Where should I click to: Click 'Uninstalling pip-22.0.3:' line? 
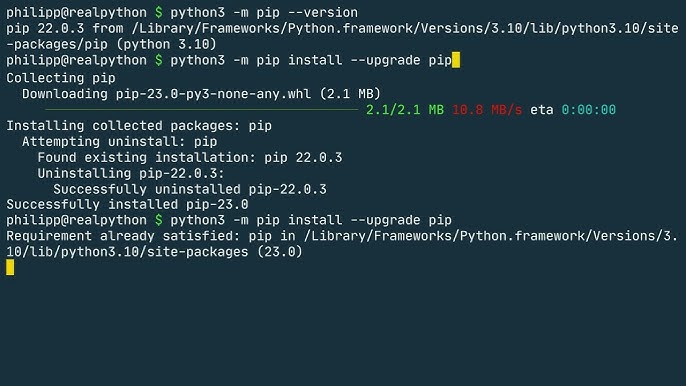click(x=131, y=173)
